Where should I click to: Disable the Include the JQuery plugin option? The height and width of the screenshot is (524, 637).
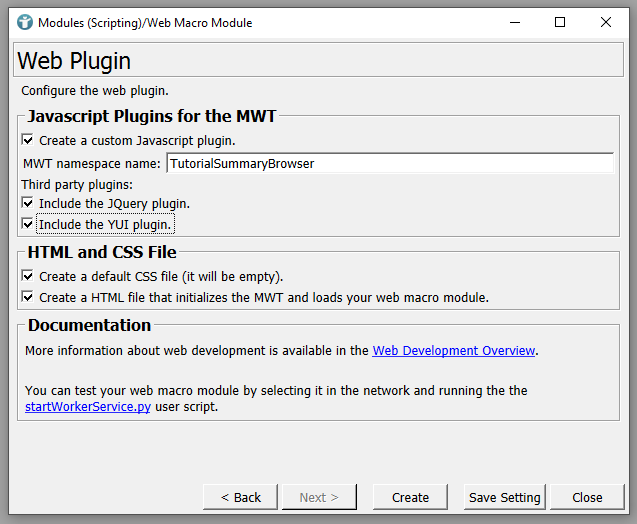click(28, 204)
